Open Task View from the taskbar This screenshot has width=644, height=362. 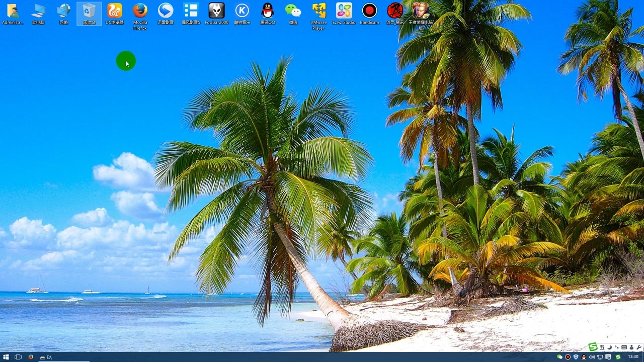click(x=18, y=357)
